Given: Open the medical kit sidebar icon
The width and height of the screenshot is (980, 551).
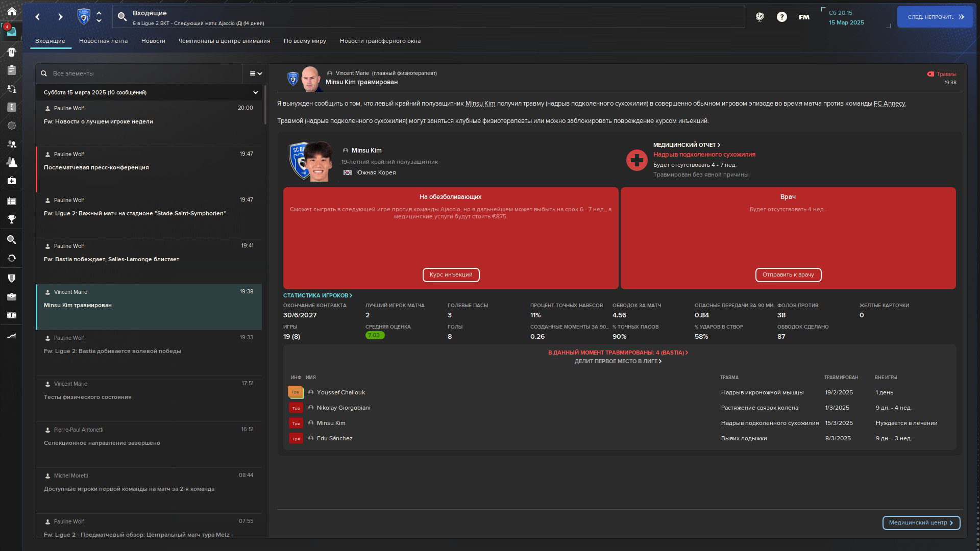Looking at the screenshot, I should [x=11, y=181].
